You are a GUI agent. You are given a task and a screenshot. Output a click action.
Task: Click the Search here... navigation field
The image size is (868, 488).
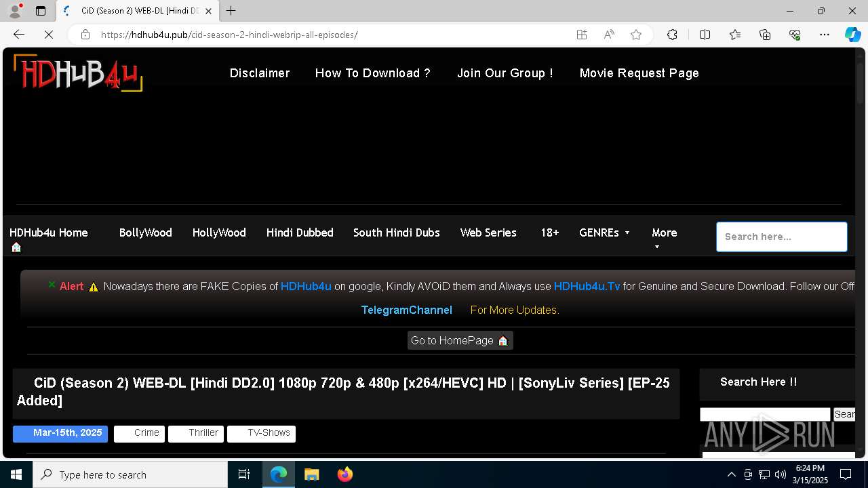(x=782, y=237)
